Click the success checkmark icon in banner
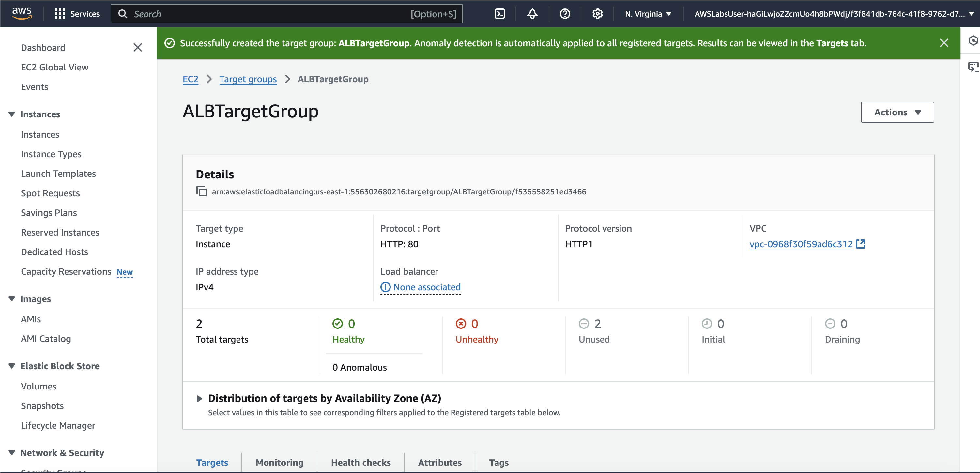Screen dimensions: 980x473 170,43
